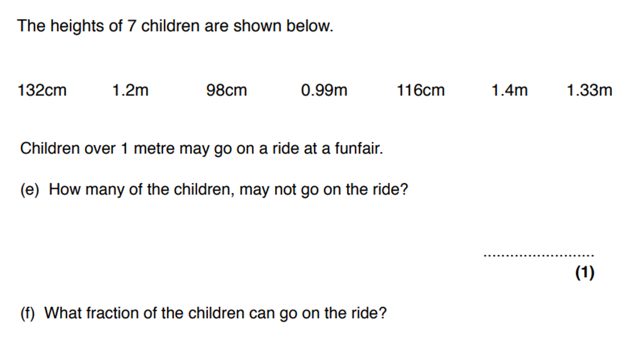Click the 116cm height value
This screenshot has width=644, height=357.
(x=421, y=90)
